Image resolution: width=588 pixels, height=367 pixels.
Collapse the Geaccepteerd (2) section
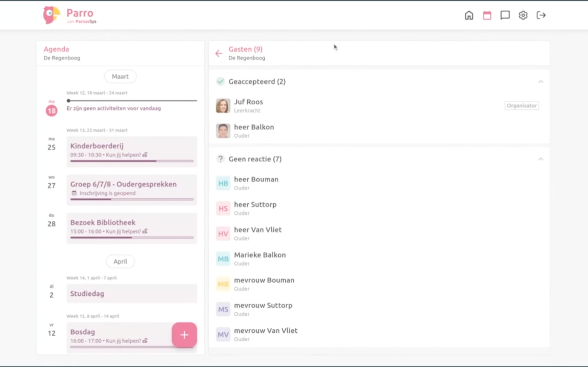pos(541,82)
